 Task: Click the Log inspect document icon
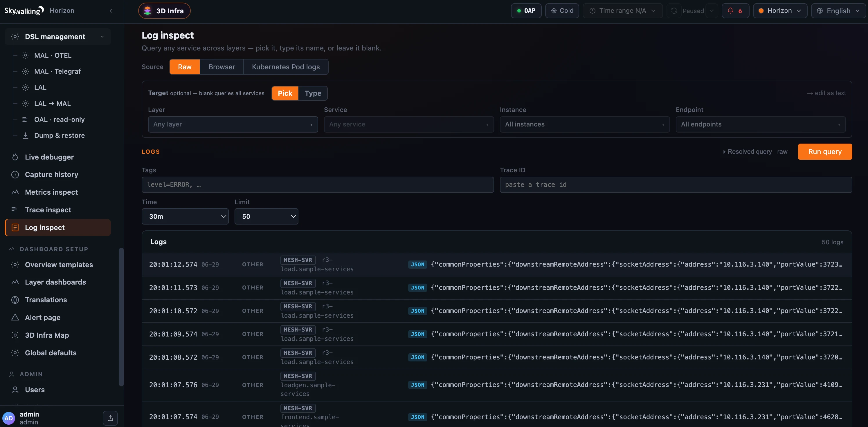(15, 228)
